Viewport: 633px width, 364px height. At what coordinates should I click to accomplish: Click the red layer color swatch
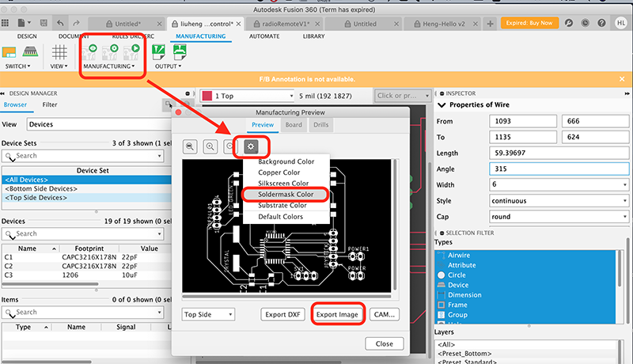(207, 96)
